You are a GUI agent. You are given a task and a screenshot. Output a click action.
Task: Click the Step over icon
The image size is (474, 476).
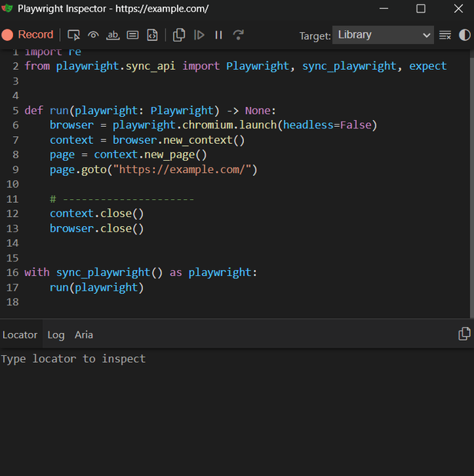click(x=239, y=35)
